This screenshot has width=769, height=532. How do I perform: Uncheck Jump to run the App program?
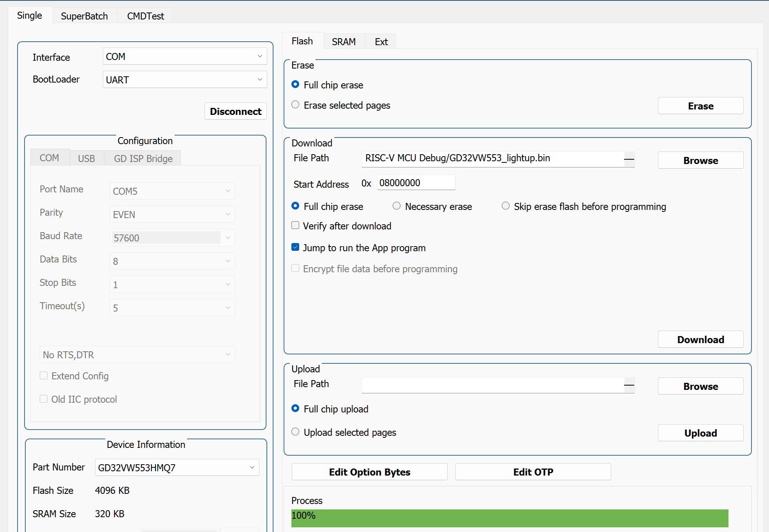point(296,247)
